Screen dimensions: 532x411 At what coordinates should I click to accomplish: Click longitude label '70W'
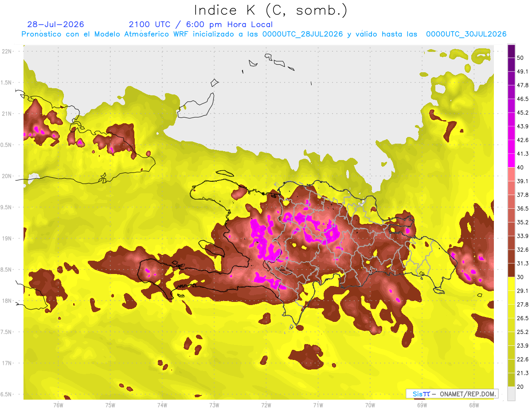tap(370, 405)
